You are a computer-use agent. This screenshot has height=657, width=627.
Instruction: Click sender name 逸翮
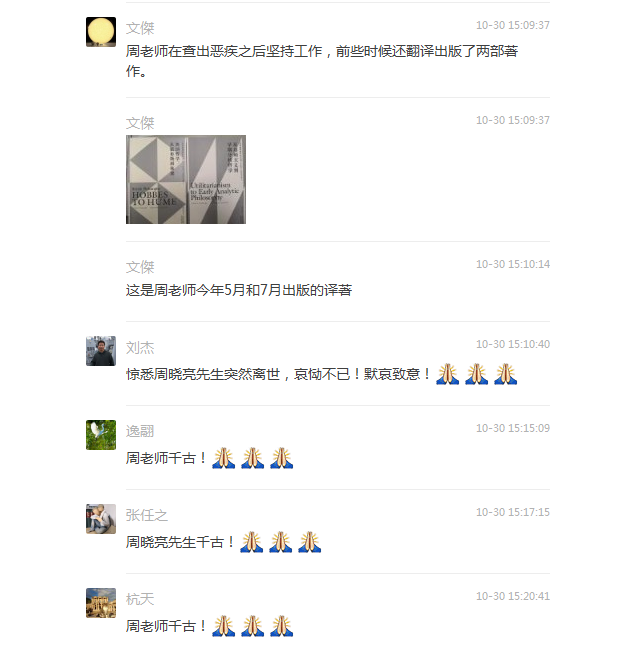[x=140, y=431]
